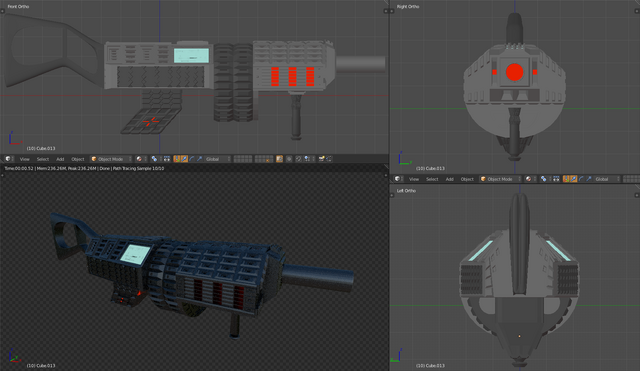
Task: Toggle manipulate center points icon in right view header
Action: tap(556, 179)
